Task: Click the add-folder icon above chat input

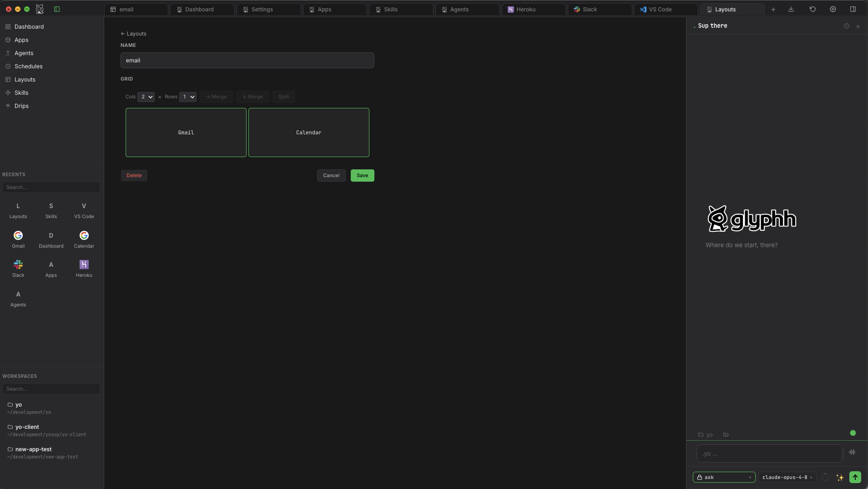Action: tap(726, 435)
